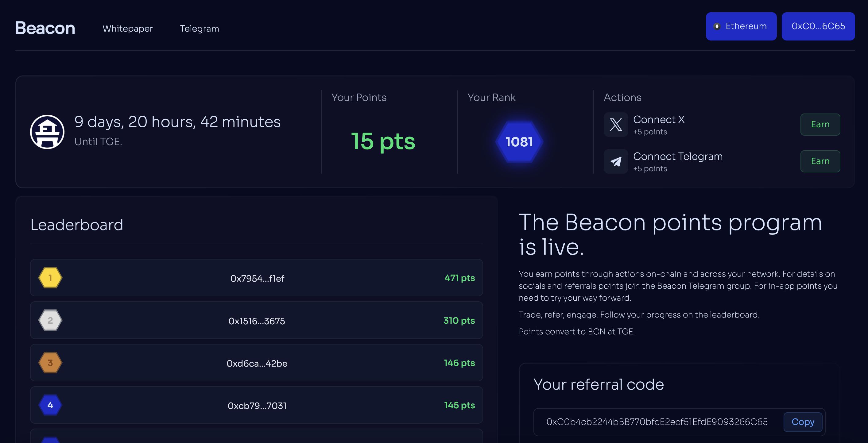868x443 pixels.
Task: Click the Beacon lighthouse logo icon
Action: pyautogui.click(x=47, y=132)
